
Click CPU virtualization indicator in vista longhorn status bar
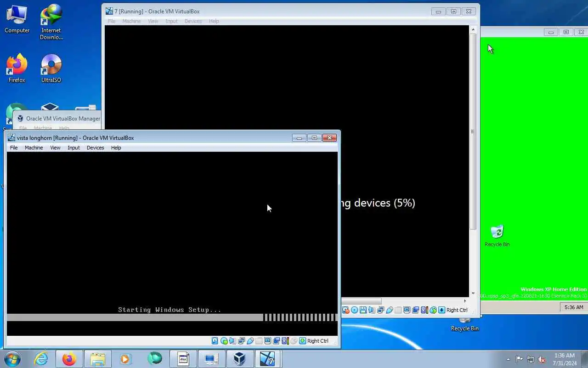tap(285, 341)
